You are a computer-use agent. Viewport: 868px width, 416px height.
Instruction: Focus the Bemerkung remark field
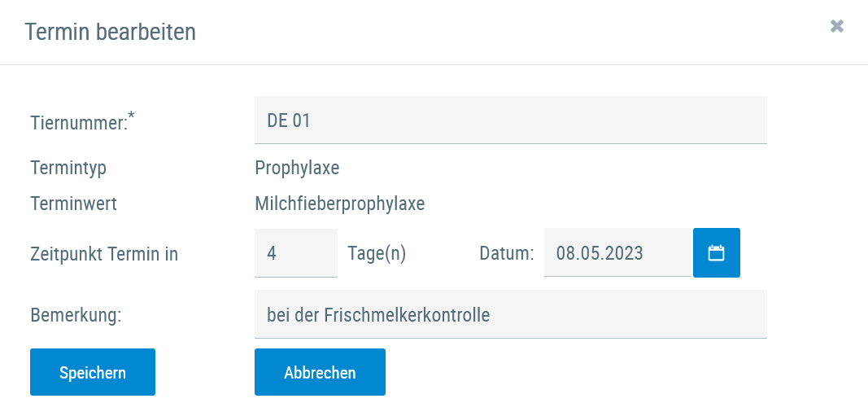[x=510, y=314]
